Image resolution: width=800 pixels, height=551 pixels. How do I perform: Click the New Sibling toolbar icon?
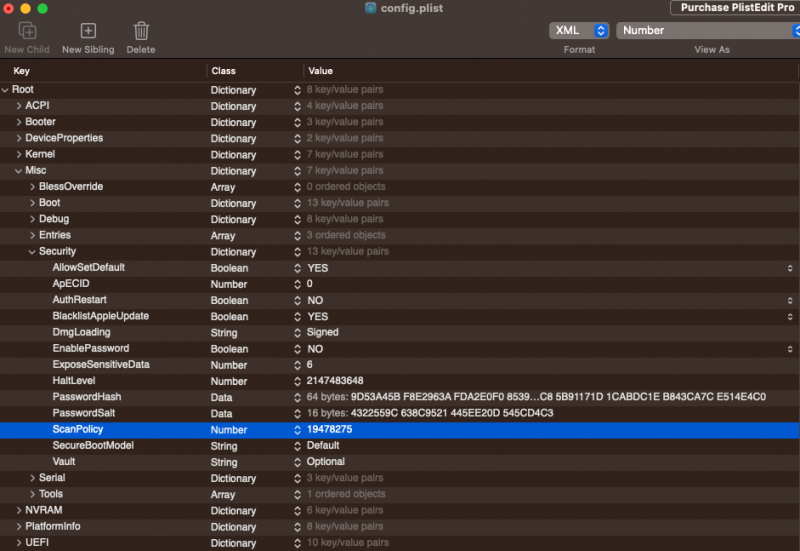click(x=88, y=31)
